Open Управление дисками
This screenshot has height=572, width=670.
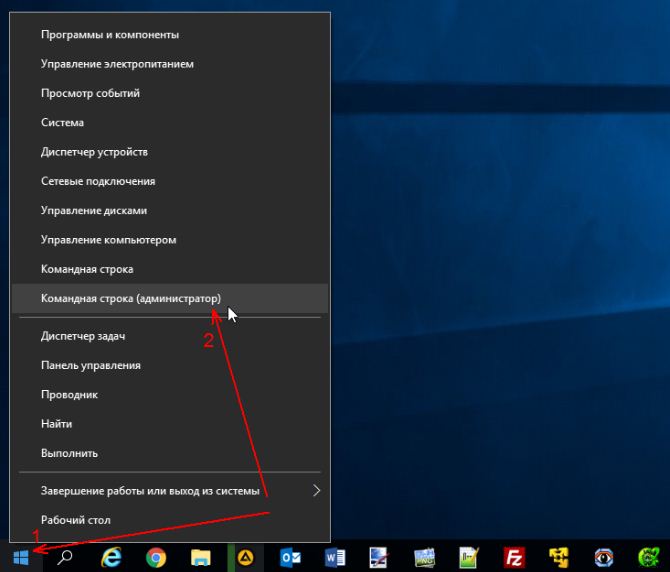(170, 211)
